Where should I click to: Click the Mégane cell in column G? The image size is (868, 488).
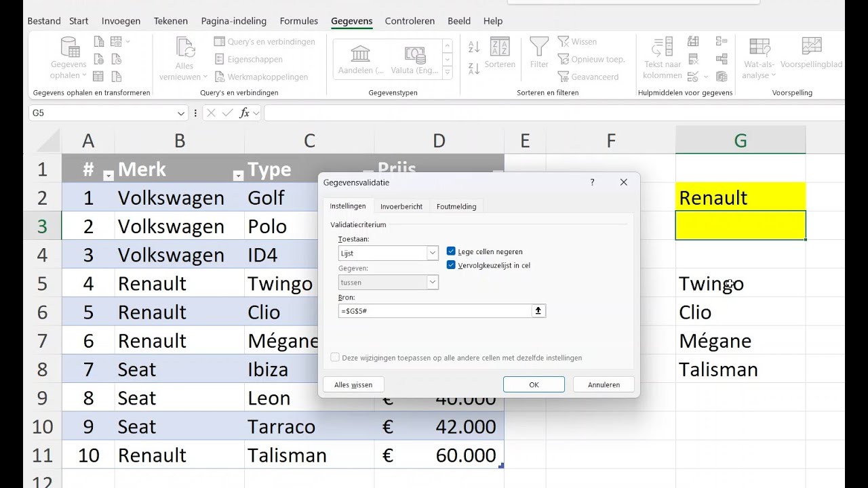(741, 340)
